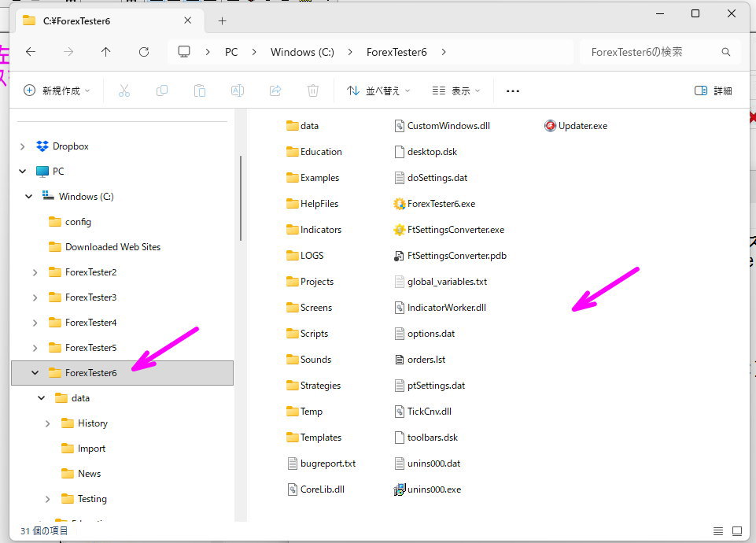Image resolution: width=756 pixels, height=543 pixels.
Task: Select ForexTester4 in the tree
Action: click(x=91, y=323)
